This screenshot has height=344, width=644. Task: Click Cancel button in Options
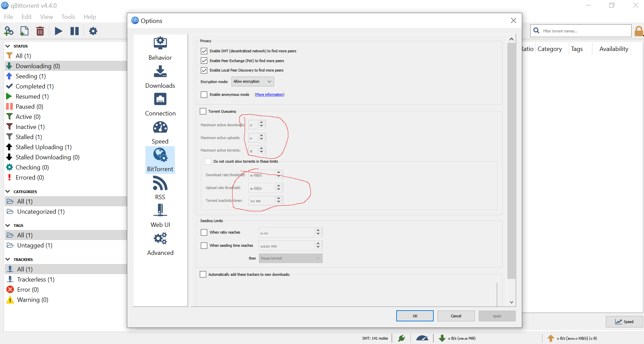pos(456,316)
